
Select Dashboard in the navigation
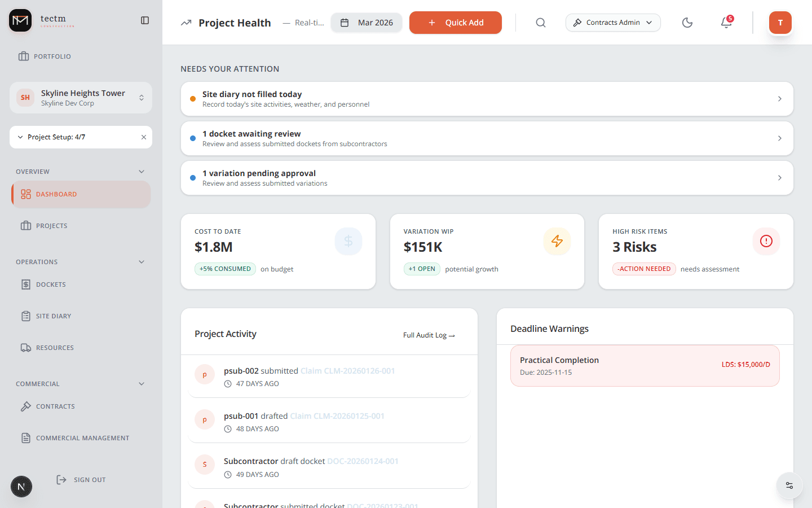[56, 194]
